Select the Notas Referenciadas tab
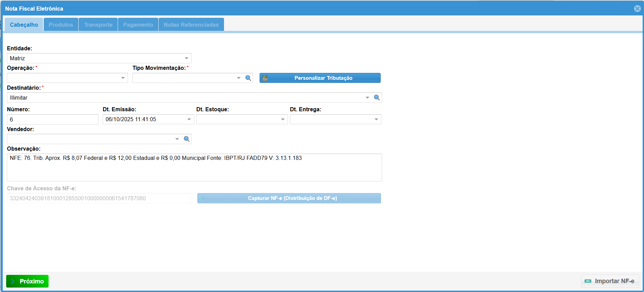644x292 pixels. [x=191, y=25]
